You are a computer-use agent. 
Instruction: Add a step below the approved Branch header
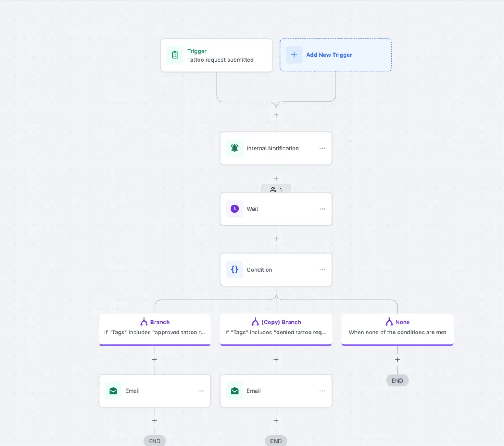155,360
